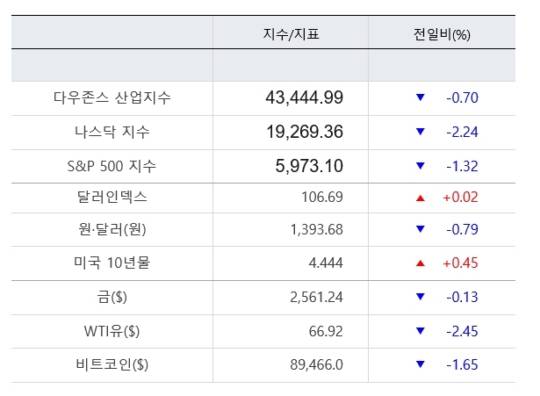Click the 나스닥 지수 label

112,132
